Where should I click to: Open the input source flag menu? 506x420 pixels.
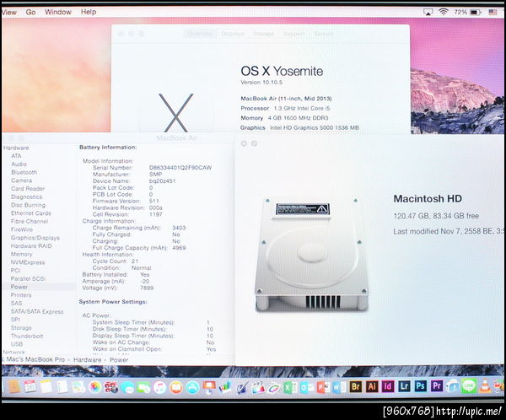[x=493, y=12]
